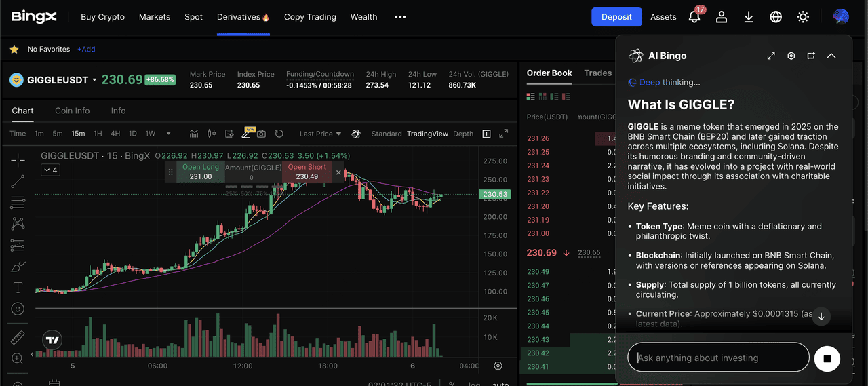
Task: Expand the chart to fullscreen
Action: pyautogui.click(x=503, y=134)
